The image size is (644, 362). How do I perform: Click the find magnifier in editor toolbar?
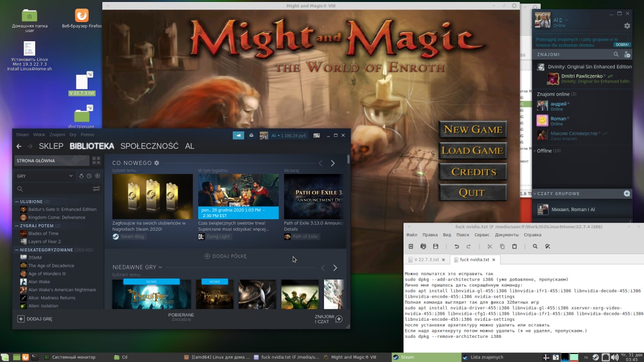click(x=535, y=246)
